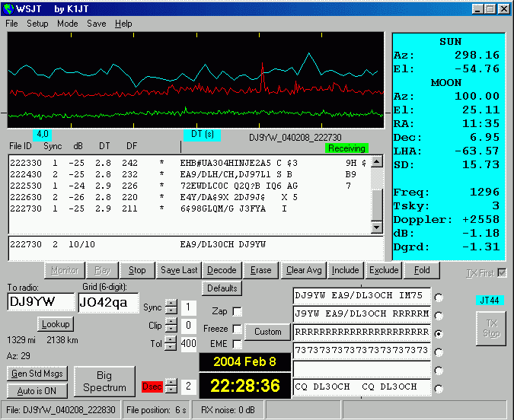Image resolution: width=514 pixels, height=420 pixels.
Task: Select radio button for 7373 message
Action: [x=439, y=352]
